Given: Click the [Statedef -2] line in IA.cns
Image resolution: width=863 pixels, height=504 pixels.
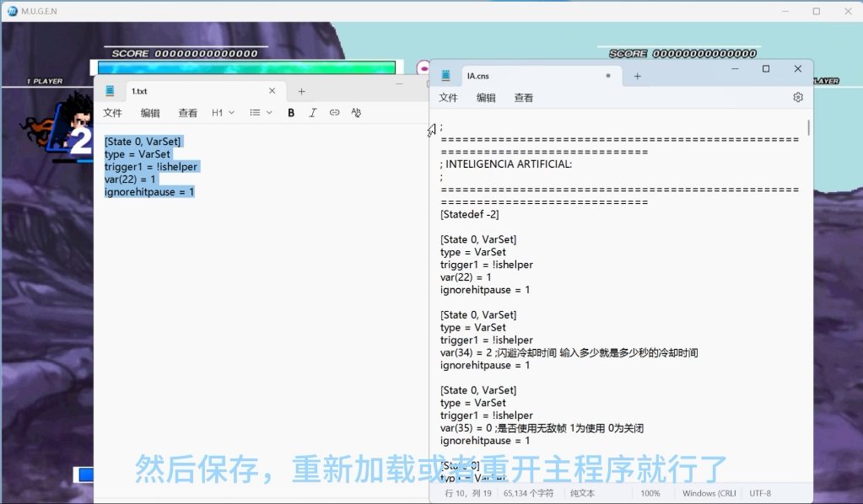Looking at the screenshot, I should 470,214.
